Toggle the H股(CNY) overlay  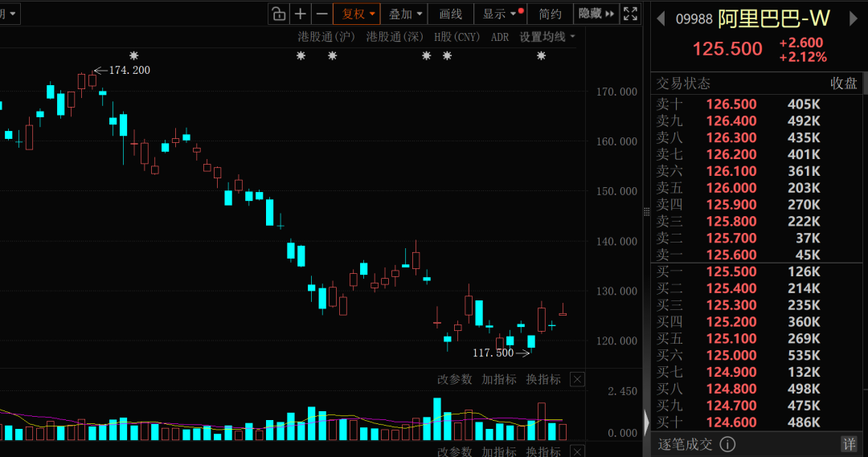point(457,37)
